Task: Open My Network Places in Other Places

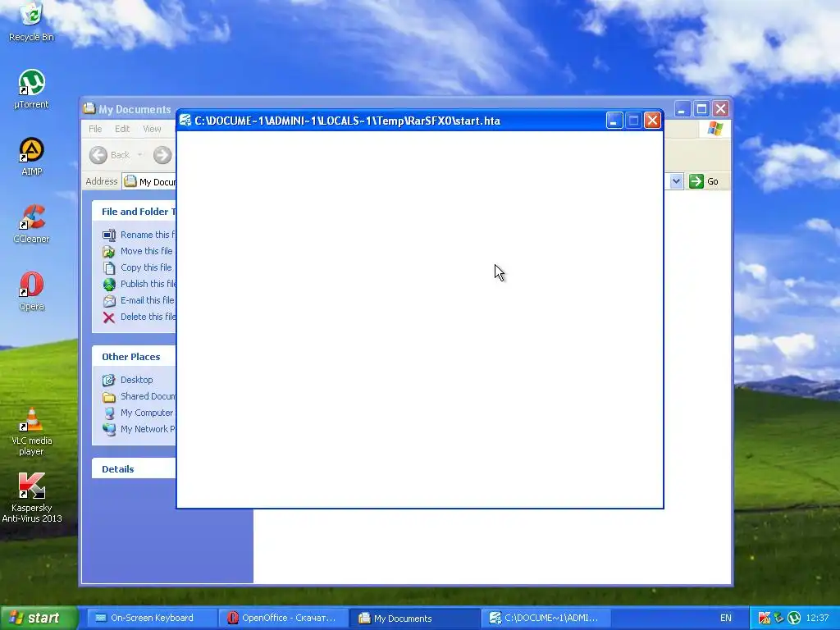Action: pyautogui.click(x=148, y=429)
